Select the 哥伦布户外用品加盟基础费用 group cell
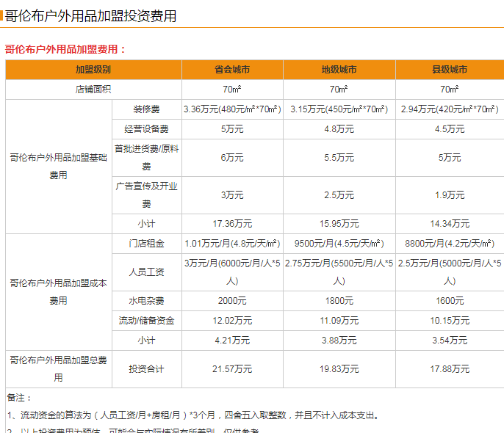This screenshot has width=504, height=433. pos(59,167)
